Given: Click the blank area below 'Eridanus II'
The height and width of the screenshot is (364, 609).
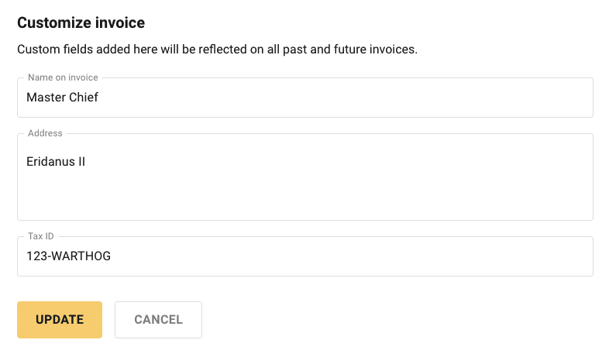Looking at the screenshot, I should click(232, 197).
